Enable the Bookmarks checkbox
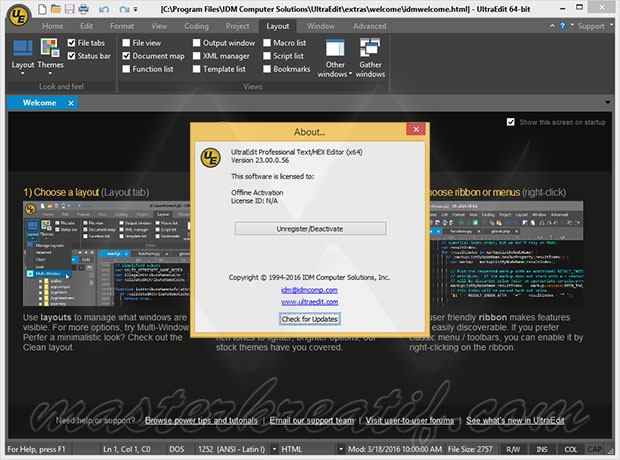 click(x=267, y=69)
